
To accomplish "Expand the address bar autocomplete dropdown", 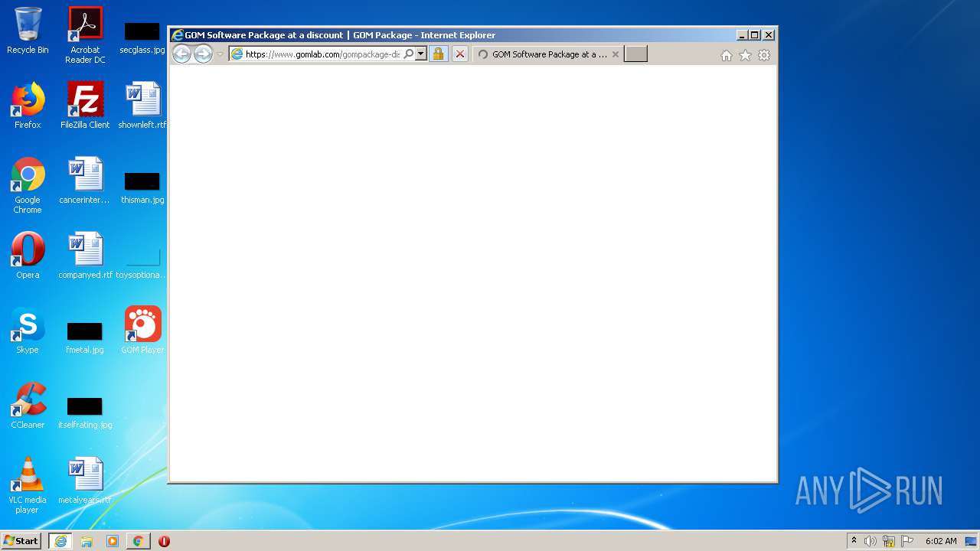I will tap(420, 54).
